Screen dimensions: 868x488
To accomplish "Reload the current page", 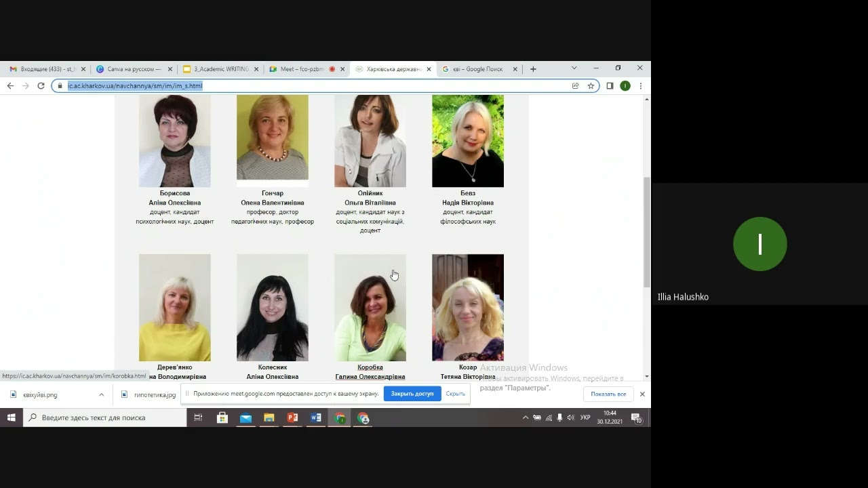I will coord(41,86).
